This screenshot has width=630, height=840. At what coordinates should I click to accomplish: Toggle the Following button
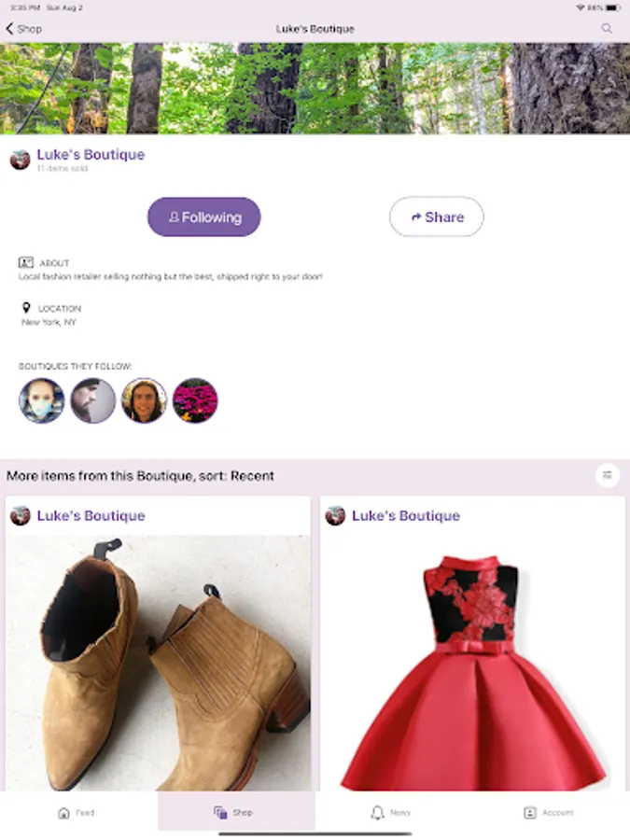pyautogui.click(x=204, y=217)
